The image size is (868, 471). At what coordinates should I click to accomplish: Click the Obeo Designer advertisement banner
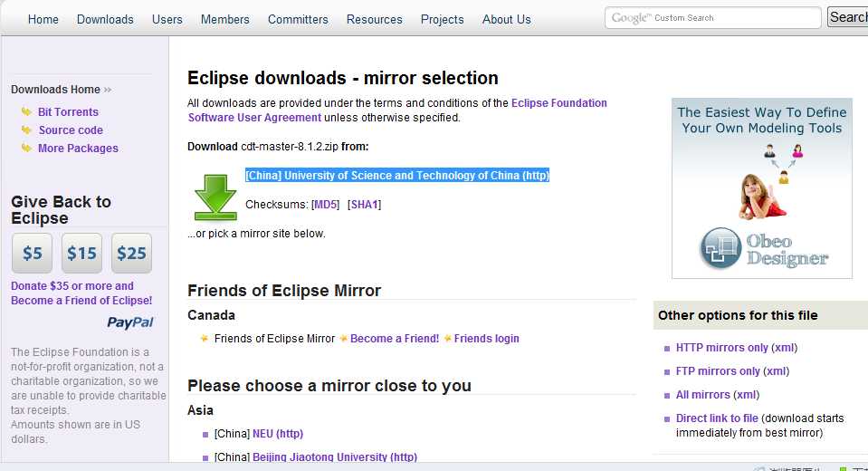point(762,188)
